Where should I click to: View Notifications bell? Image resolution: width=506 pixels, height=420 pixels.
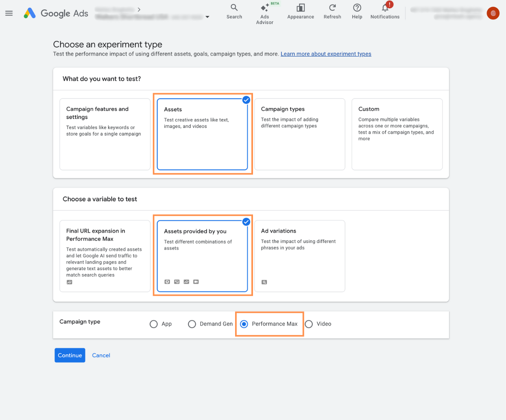point(385,11)
